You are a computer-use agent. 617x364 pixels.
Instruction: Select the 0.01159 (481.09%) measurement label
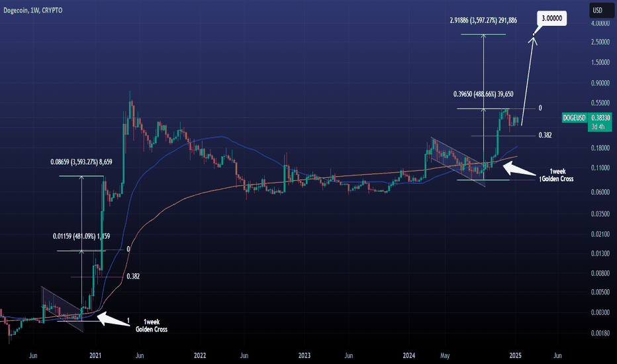(x=81, y=236)
